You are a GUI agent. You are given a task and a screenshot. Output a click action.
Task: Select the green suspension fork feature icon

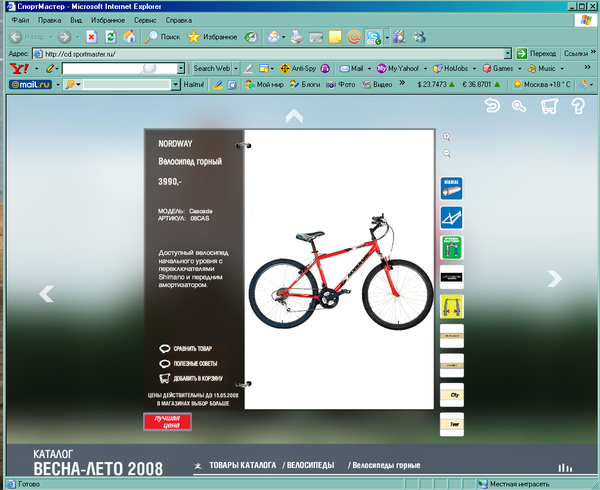point(452,247)
